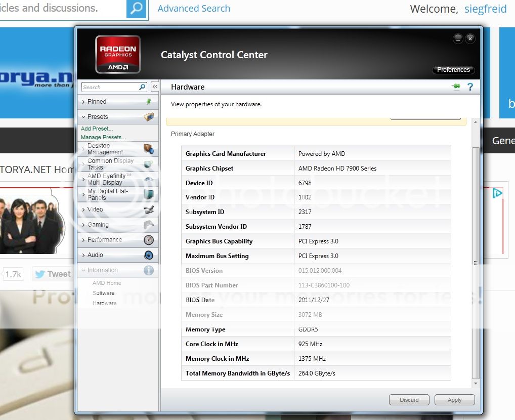
Task: Select AMD Home under Information
Action: tap(107, 283)
